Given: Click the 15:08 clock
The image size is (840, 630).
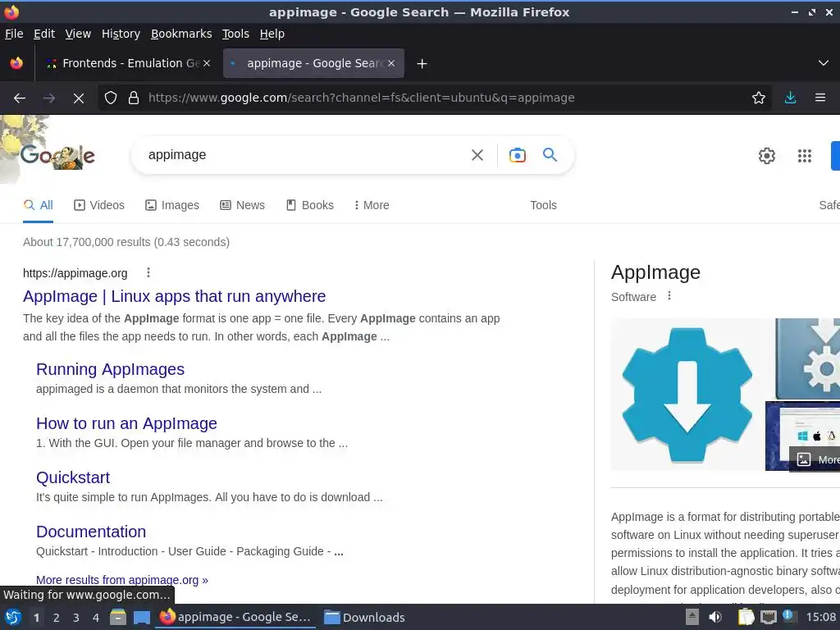Looking at the screenshot, I should (821, 617).
